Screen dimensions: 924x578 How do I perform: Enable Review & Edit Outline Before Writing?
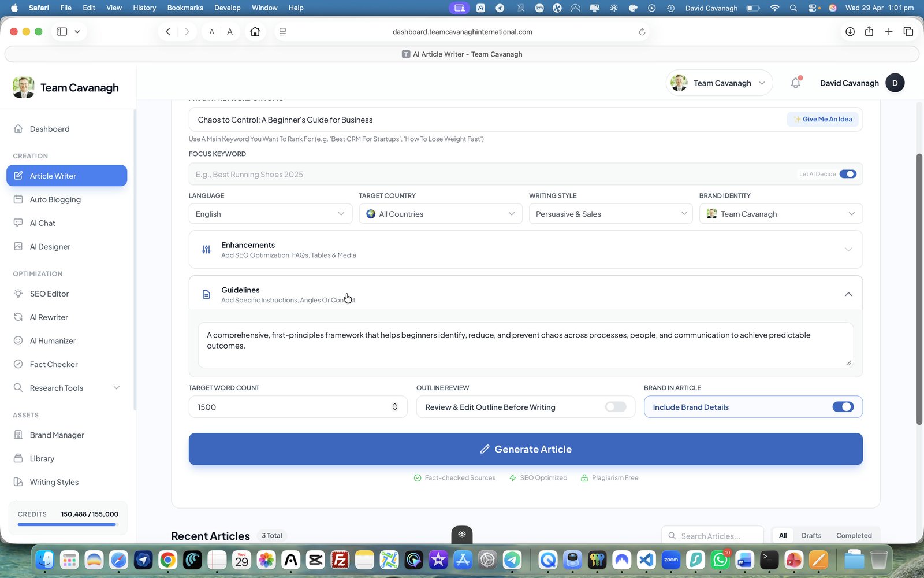(616, 407)
